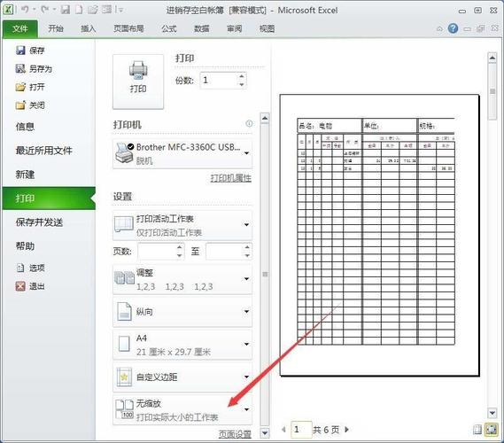
Task: Open the customize quick access toolbar dropdown
Action: tap(120, 11)
